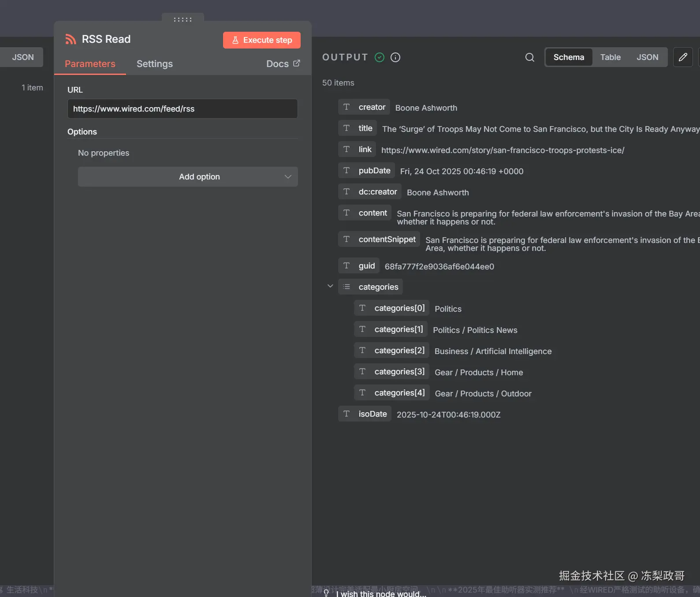Click the list type icon of categories
The width and height of the screenshot is (700, 597).
[346, 287]
